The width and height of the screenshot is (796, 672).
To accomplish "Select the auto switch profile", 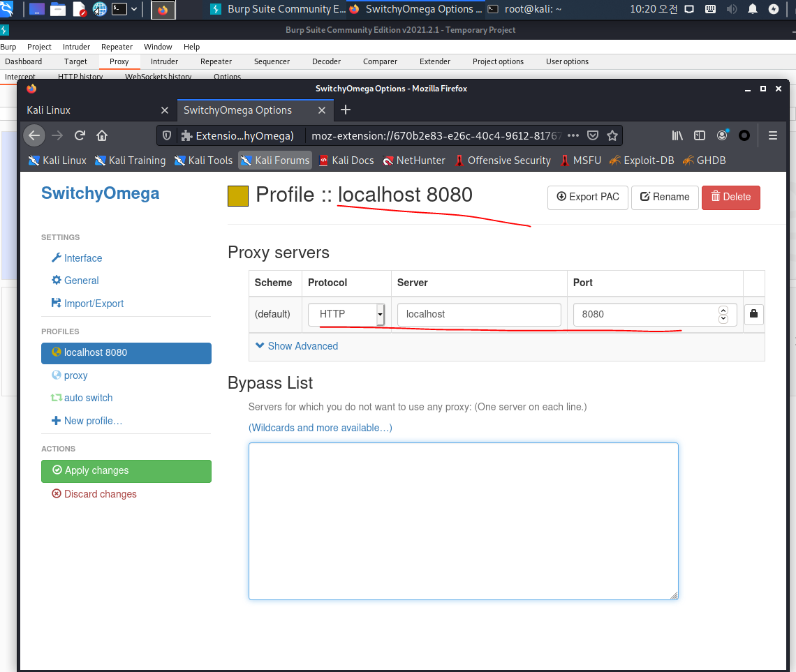I will (82, 398).
